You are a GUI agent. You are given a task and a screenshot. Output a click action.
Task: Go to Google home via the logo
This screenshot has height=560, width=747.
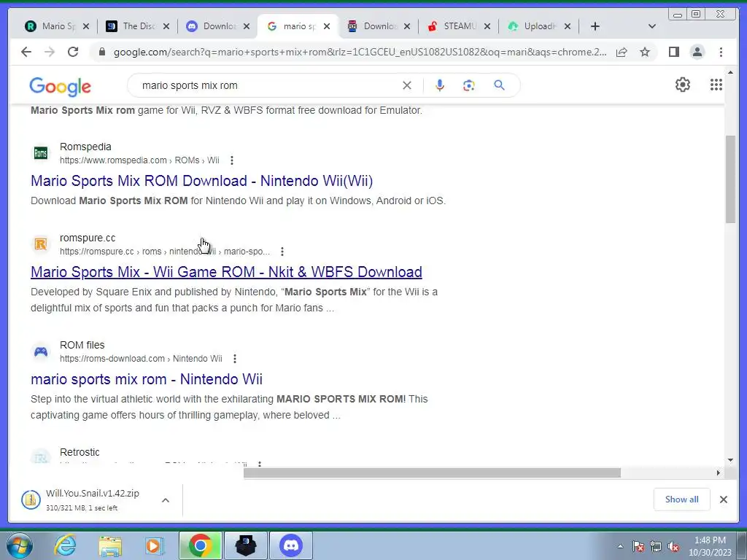60,86
